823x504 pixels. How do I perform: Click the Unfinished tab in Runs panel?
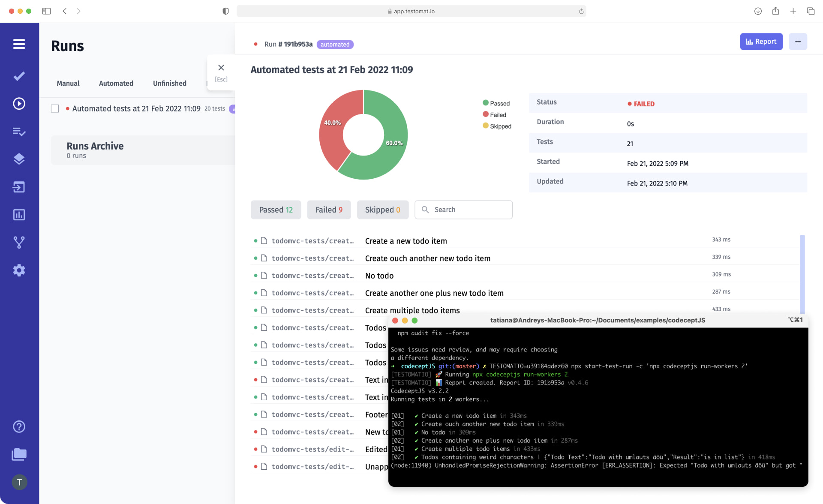(169, 83)
